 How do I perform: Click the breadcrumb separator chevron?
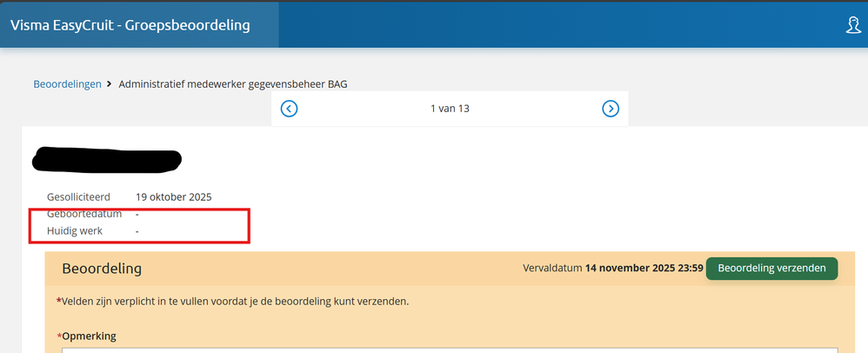click(x=110, y=83)
